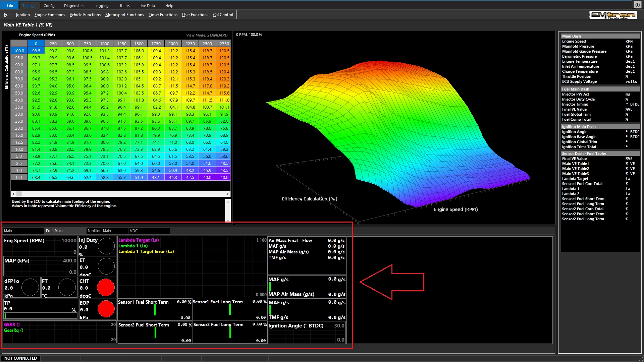Viewport: 644px width, 362px height.
Task: Click the EMtron Australia logo
Action: click(x=613, y=15)
